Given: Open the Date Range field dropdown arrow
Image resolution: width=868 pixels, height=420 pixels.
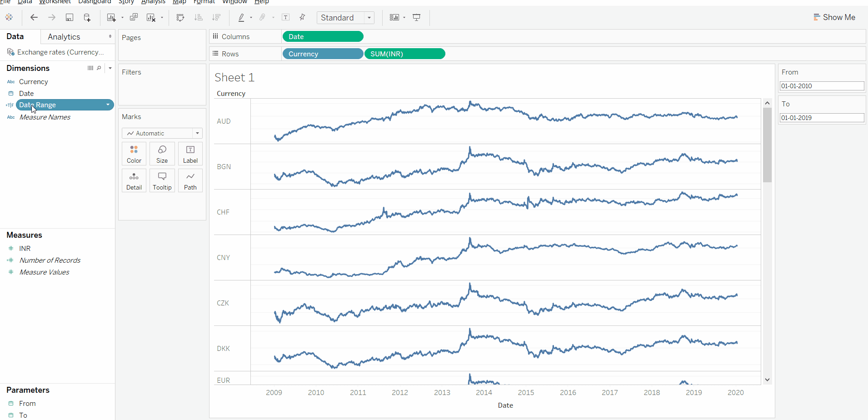Looking at the screenshot, I should pos(108,105).
